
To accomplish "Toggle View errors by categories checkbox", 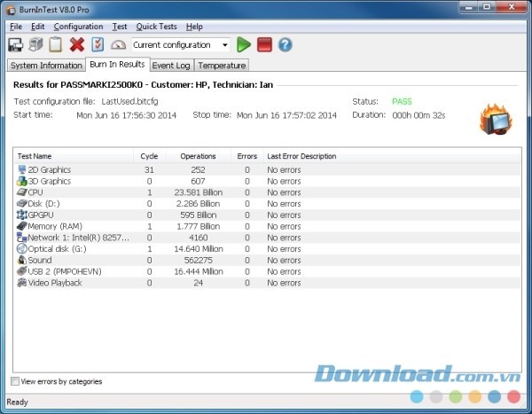I will click(15, 381).
